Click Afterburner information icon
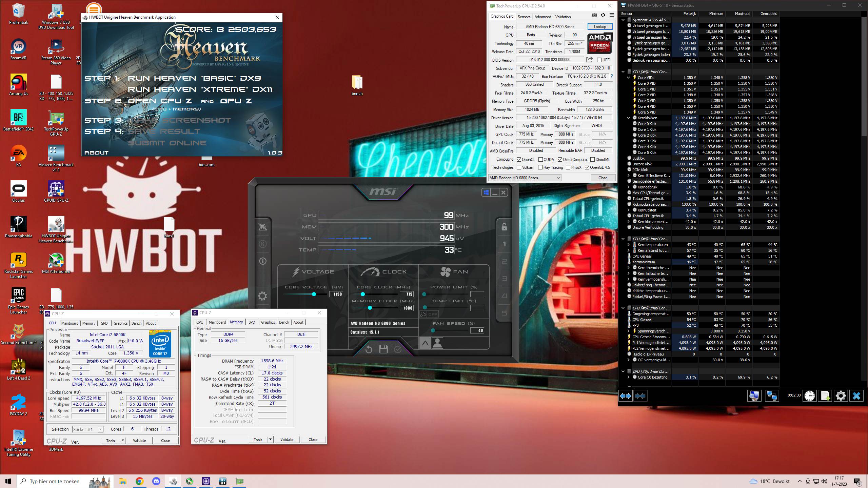The width and height of the screenshot is (868, 488). click(x=262, y=261)
